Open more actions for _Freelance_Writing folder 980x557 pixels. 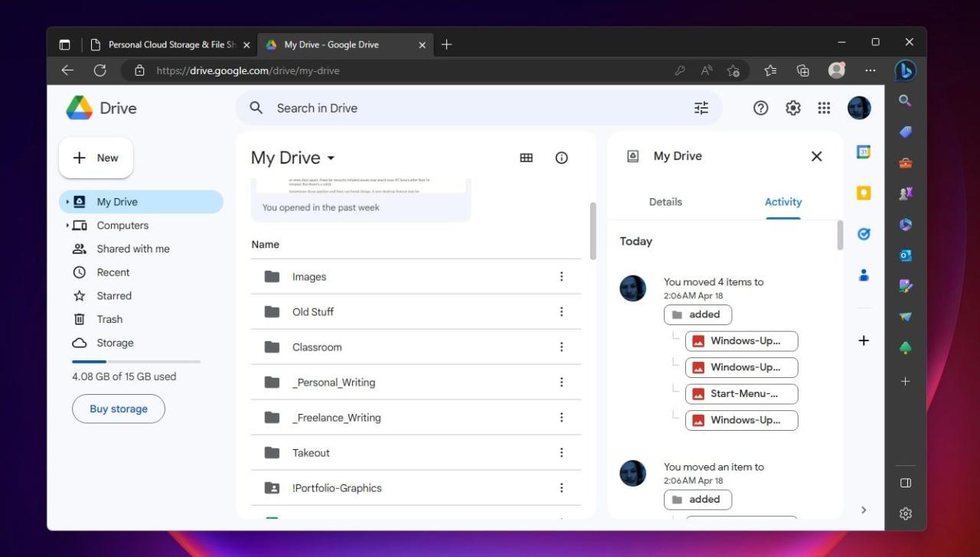coord(561,417)
